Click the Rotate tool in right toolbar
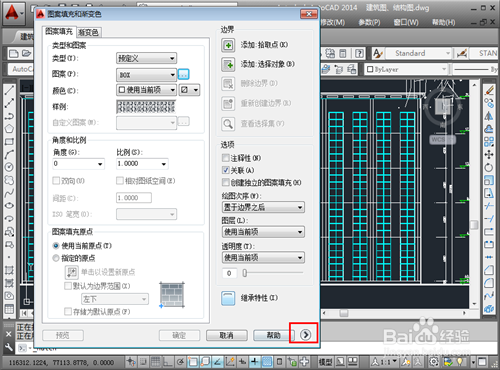Viewport: 500px width, 370px height. tap(489, 167)
